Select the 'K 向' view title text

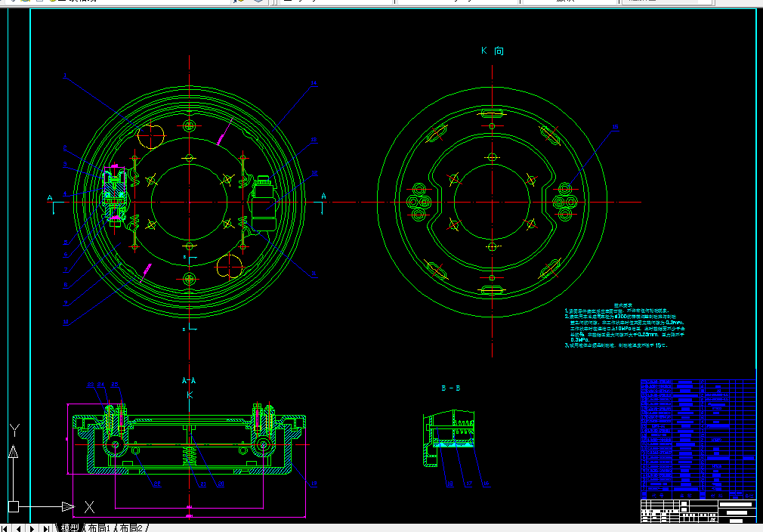click(492, 51)
